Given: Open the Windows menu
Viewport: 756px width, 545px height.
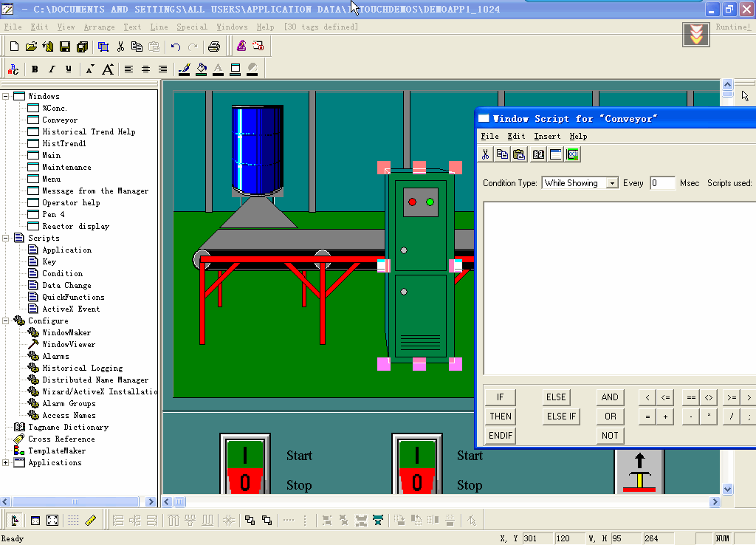Looking at the screenshot, I should click(x=232, y=27).
